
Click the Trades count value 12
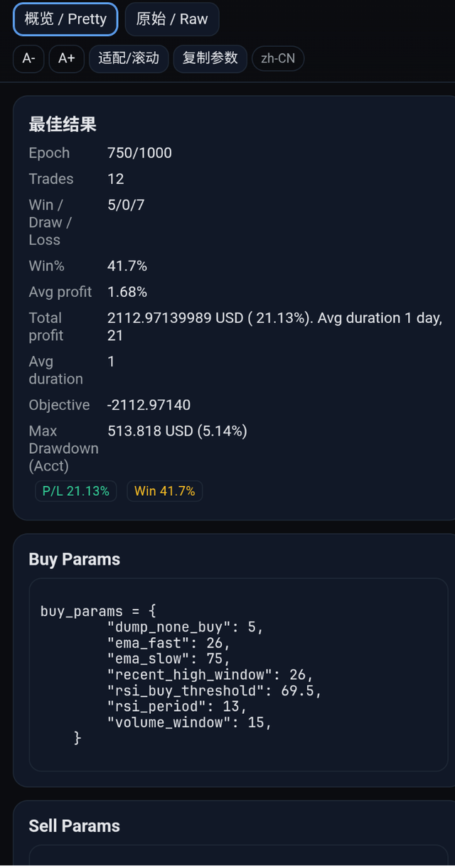pyautogui.click(x=116, y=178)
